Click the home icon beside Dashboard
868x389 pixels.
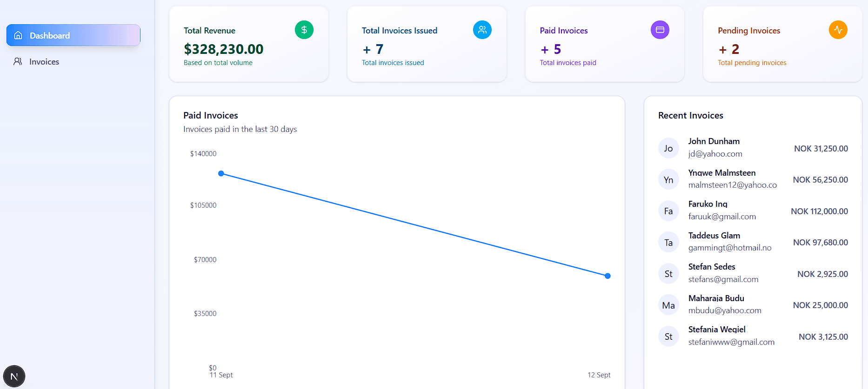coord(18,36)
